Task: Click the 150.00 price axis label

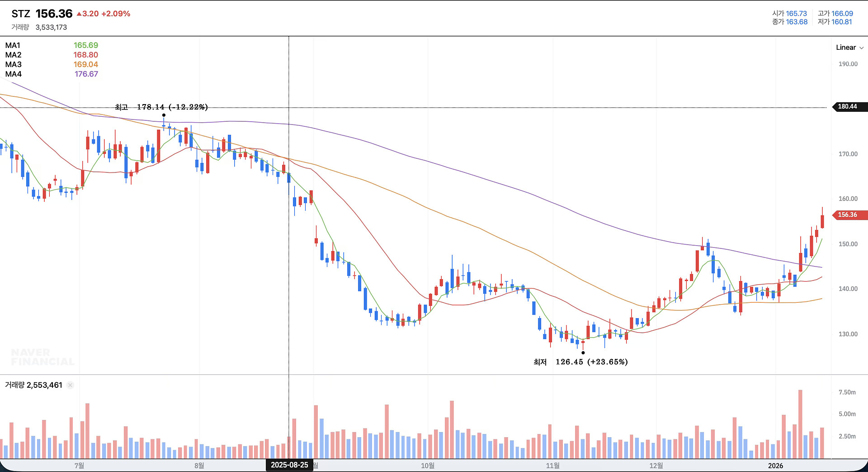Action: click(848, 244)
